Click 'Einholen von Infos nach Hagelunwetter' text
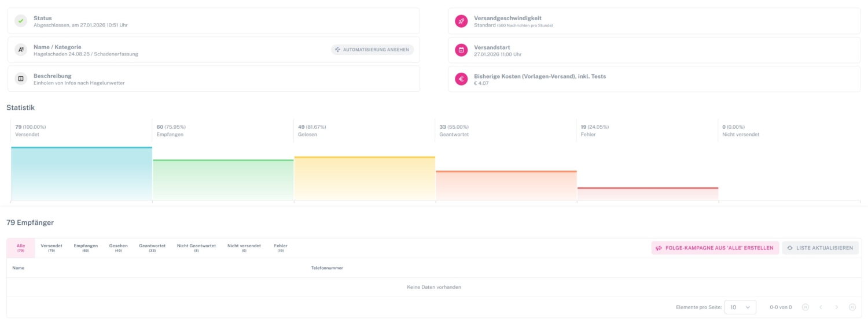The image size is (868, 323). coord(79,83)
